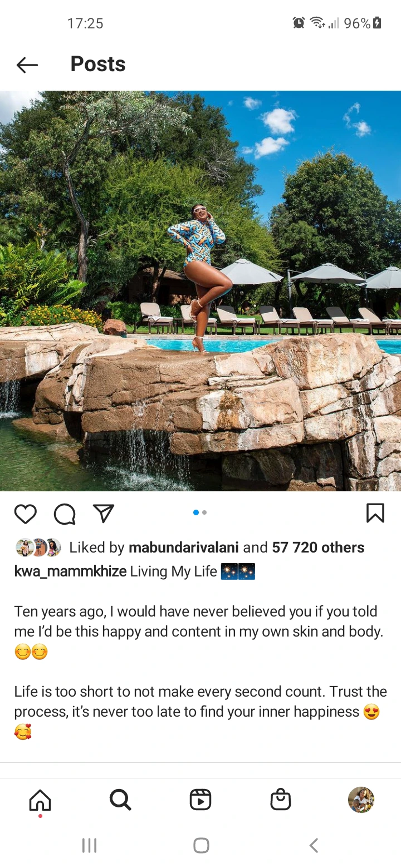Viewport: 401px width, 868px height.
Task: View the 57 720 others likes list
Action: coord(318,548)
